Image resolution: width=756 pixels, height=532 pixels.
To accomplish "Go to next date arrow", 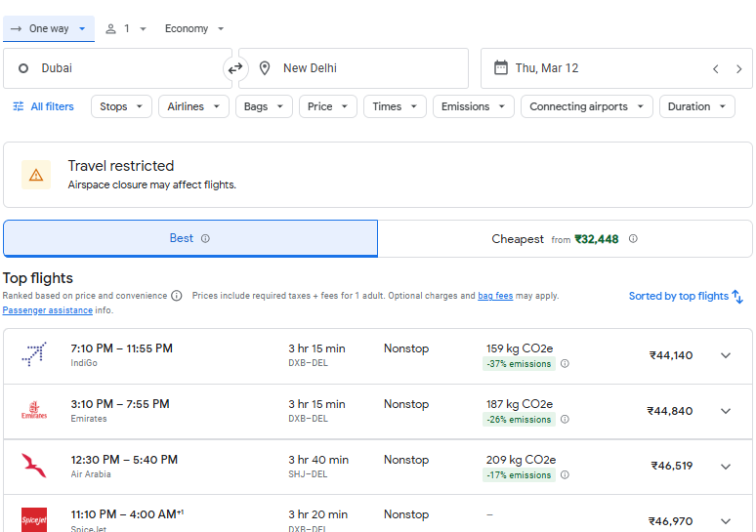I will (739, 68).
